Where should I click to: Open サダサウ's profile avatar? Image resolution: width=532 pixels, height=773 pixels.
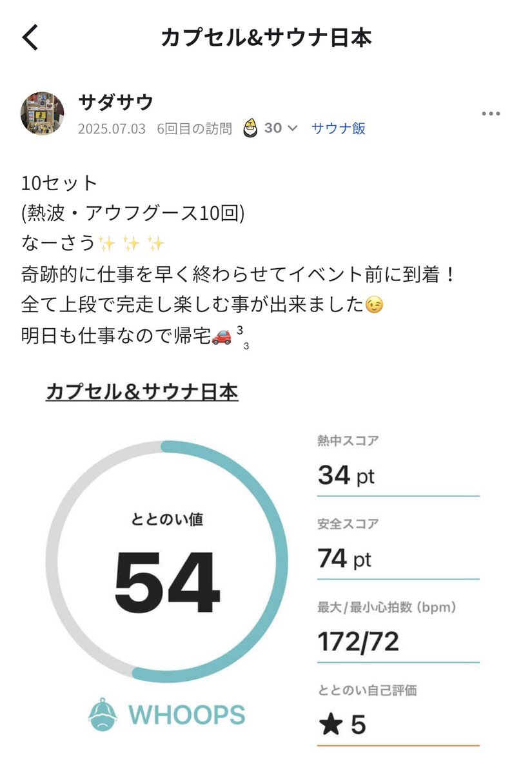tap(43, 113)
